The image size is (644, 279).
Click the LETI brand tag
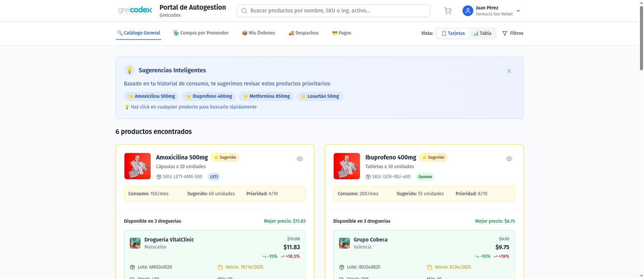(x=214, y=177)
